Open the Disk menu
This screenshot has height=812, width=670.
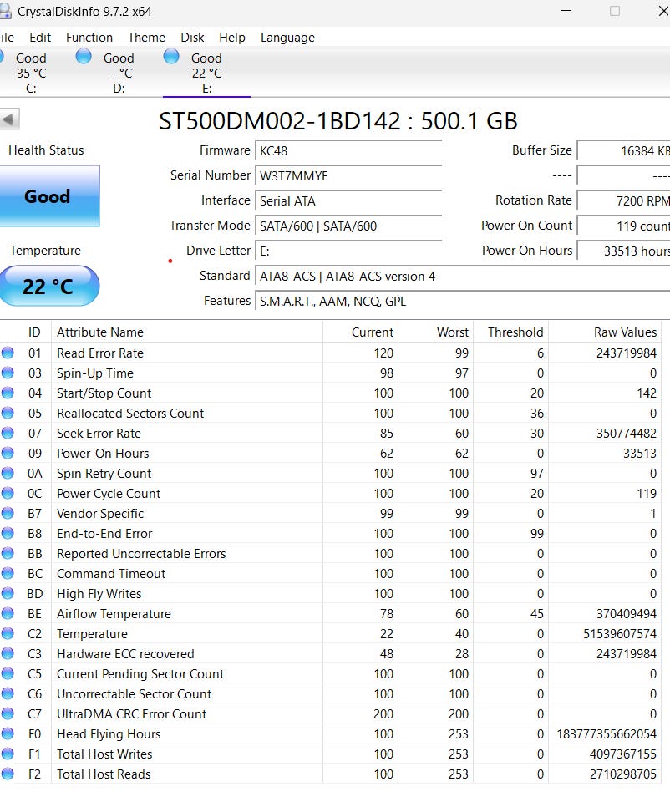[x=192, y=38]
